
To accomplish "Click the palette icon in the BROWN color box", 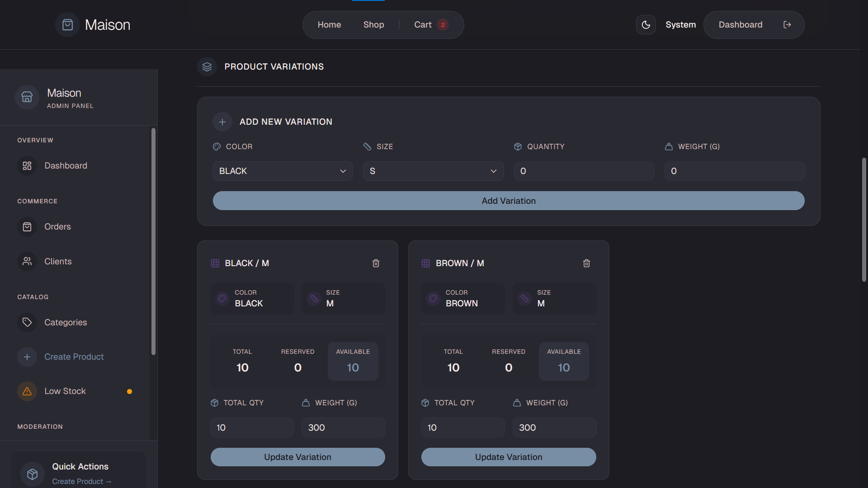I will point(433,299).
